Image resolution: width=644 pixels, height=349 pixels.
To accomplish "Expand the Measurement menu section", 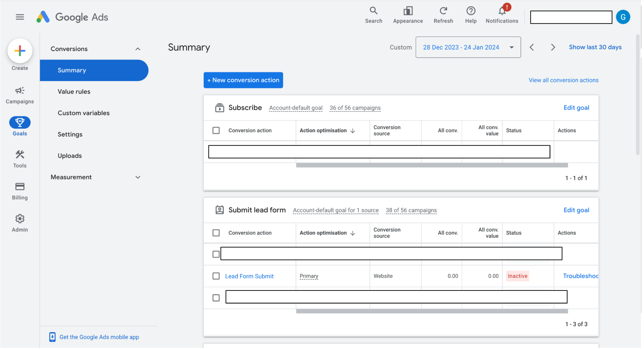I will click(138, 177).
